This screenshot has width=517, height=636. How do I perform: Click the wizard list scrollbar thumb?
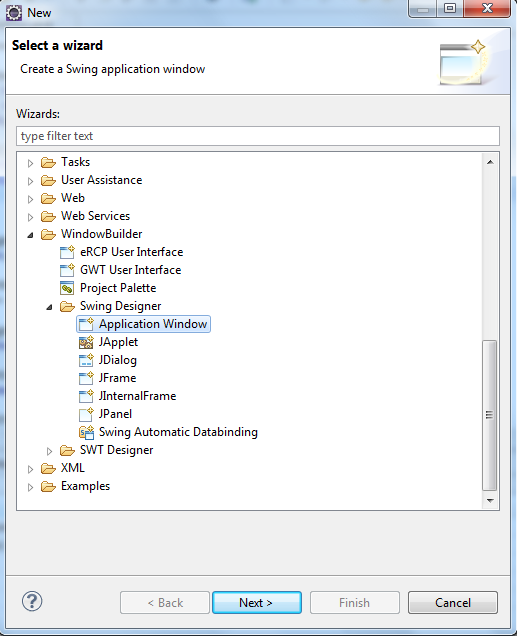(x=489, y=415)
